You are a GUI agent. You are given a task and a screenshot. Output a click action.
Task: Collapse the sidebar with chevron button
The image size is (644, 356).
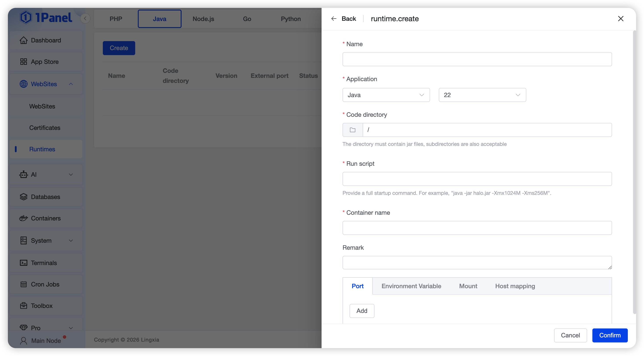(x=85, y=19)
